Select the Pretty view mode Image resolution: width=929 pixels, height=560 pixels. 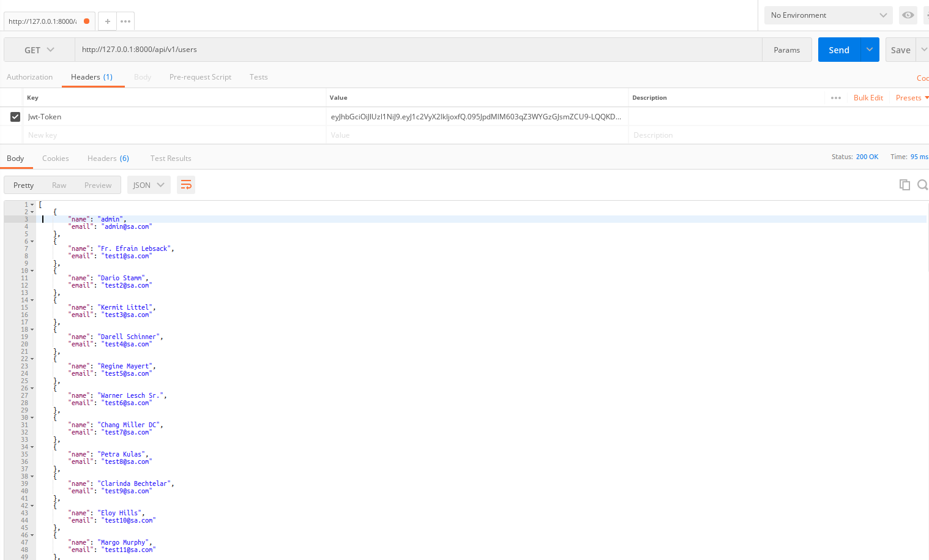[24, 185]
